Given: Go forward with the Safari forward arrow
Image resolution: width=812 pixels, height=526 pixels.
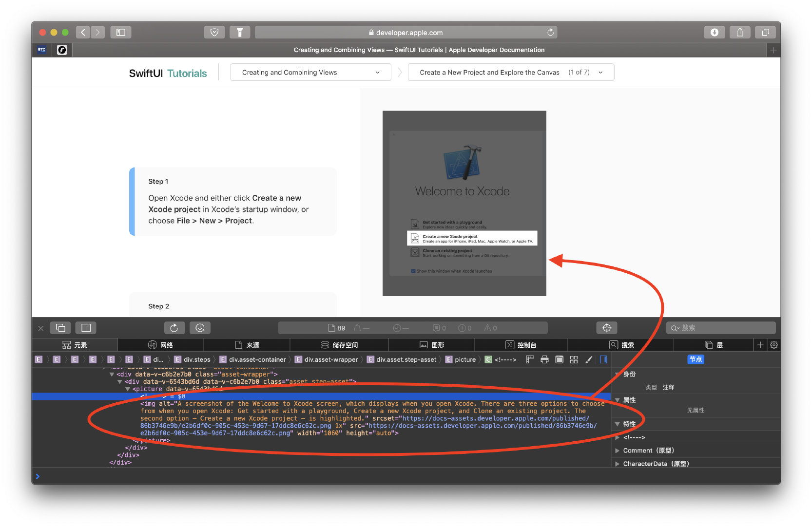Looking at the screenshot, I should [97, 32].
